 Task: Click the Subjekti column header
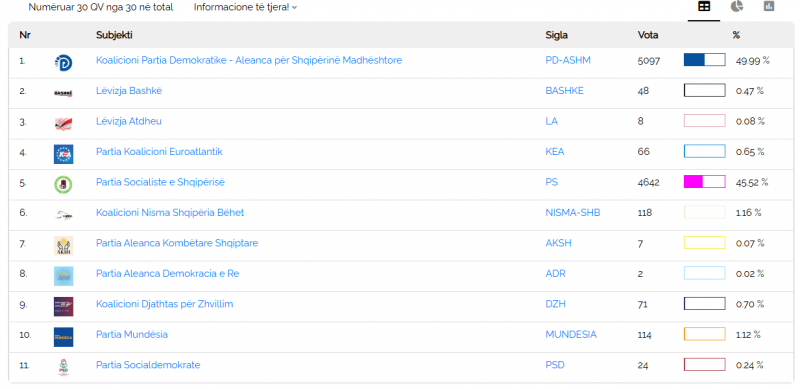point(114,35)
